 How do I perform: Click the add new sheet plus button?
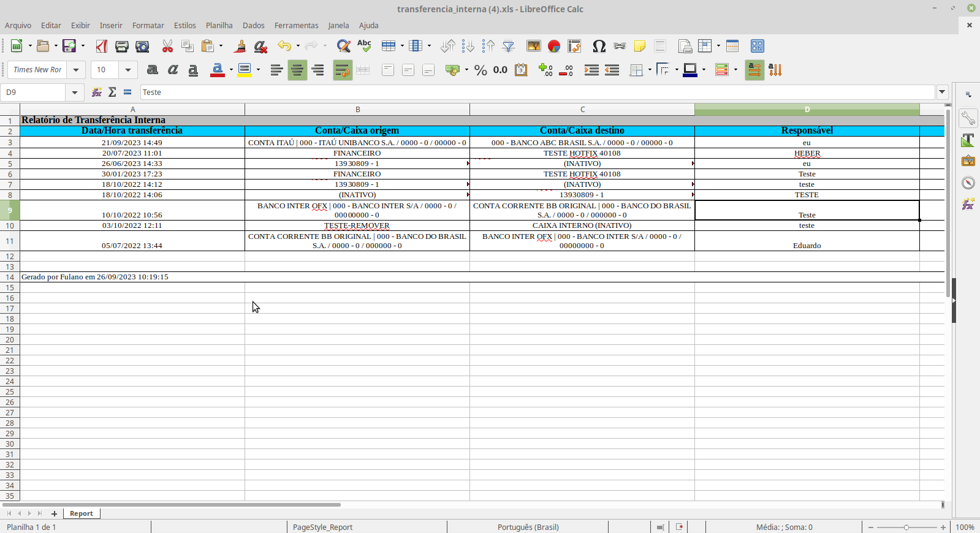click(x=54, y=513)
